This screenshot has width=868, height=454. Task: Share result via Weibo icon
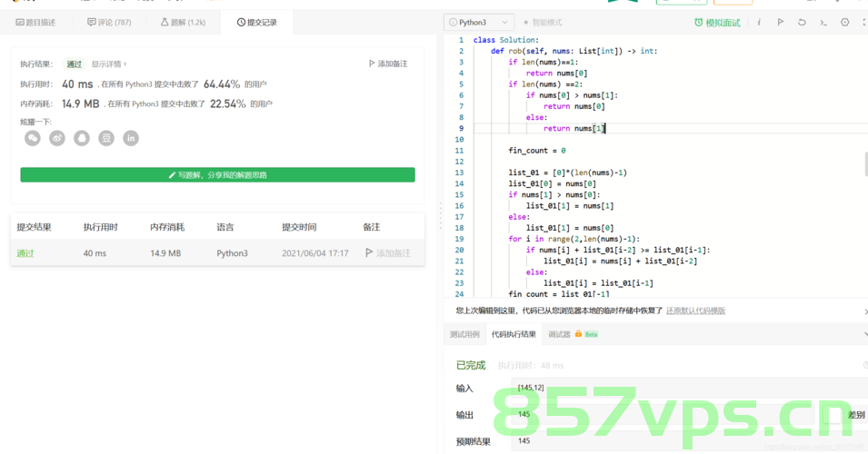(x=57, y=138)
